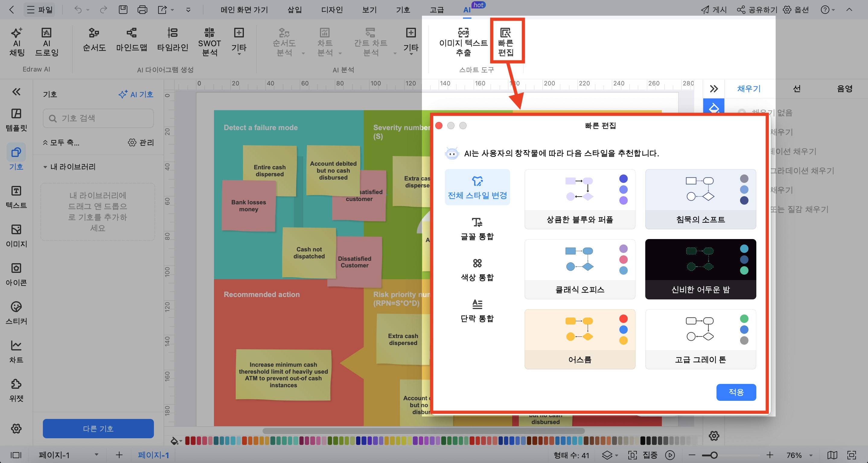
Task: Switch to the 디자인 ribbon tab
Action: [x=332, y=10]
